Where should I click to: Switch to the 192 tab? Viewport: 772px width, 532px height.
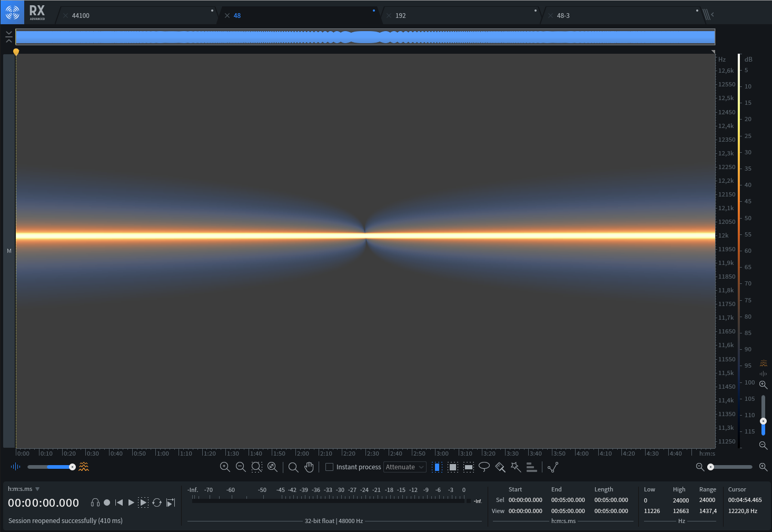(461, 16)
